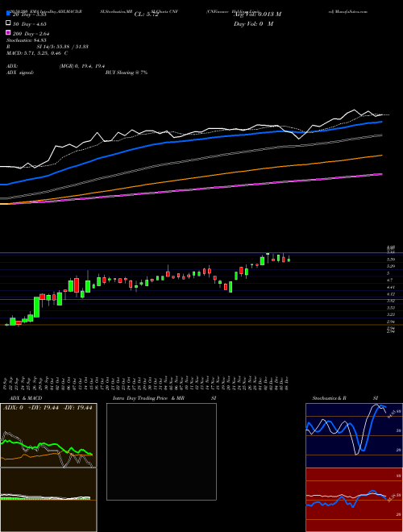Select the '200 Day' EMA value text

click(31, 34)
